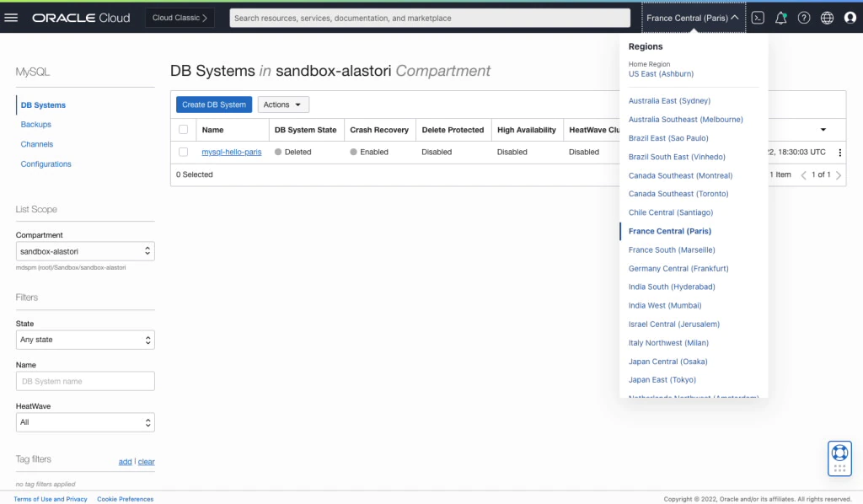The height and width of the screenshot is (504, 863).
Task: Open the State filter dropdown
Action: tap(85, 340)
